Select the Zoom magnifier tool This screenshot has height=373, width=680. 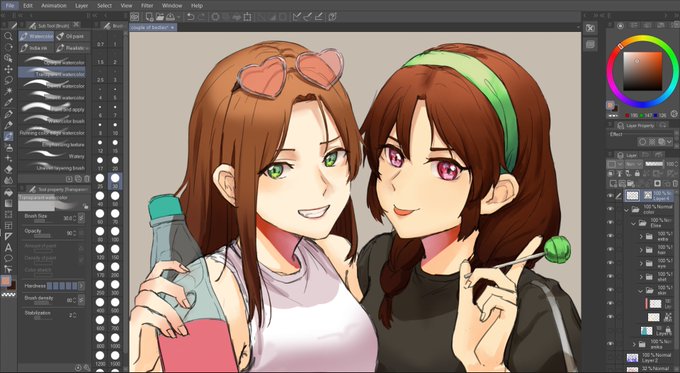click(x=8, y=36)
